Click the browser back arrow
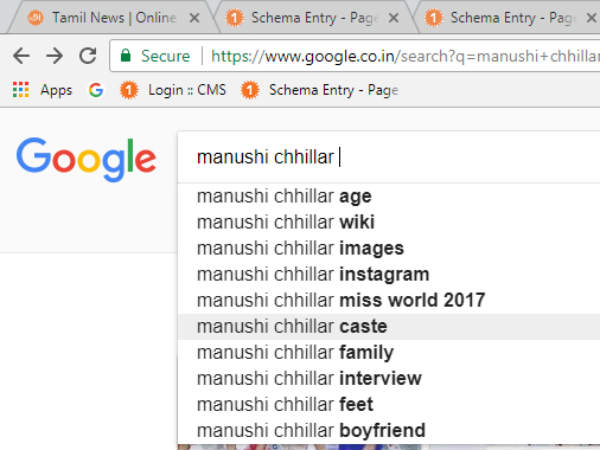The width and height of the screenshot is (600, 450). pyautogui.click(x=21, y=56)
